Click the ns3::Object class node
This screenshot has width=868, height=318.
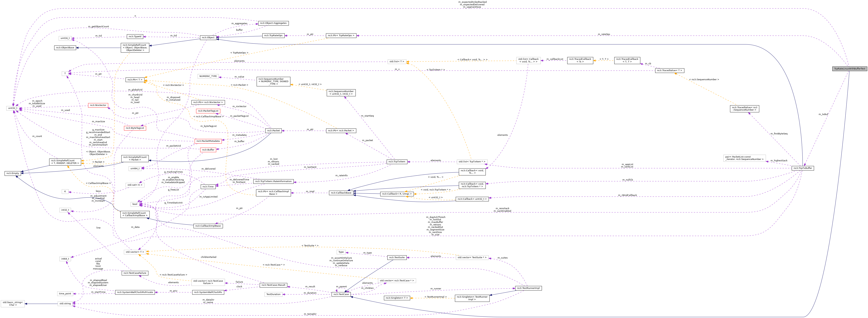click(x=208, y=37)
